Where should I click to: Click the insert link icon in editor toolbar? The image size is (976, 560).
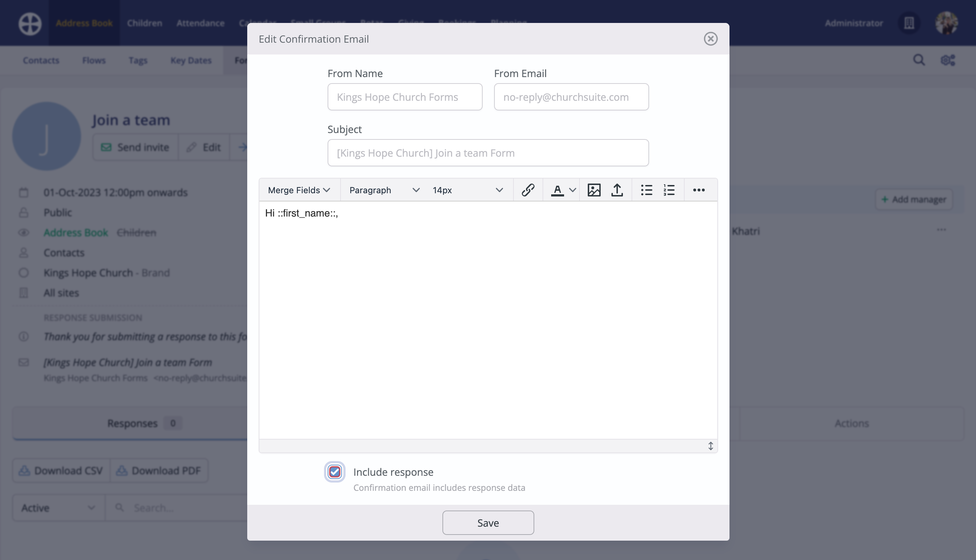tap(527, 190)
